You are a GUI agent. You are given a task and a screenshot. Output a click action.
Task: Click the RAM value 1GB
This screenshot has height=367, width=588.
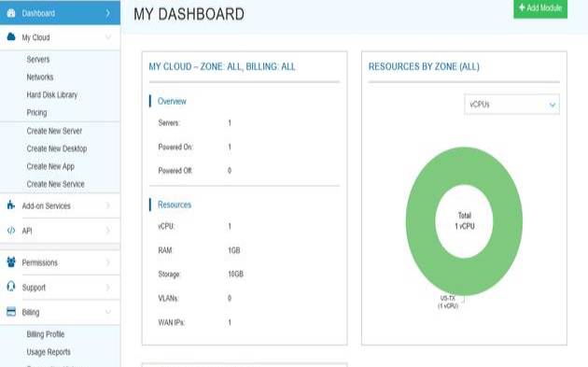tap(234, 250)
